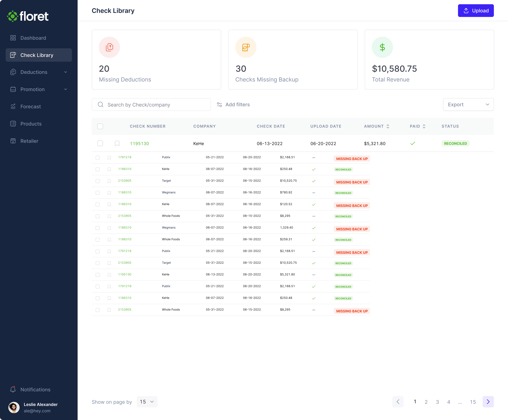Image resolution: width=508 pixels, height=420 pixels.
Task: Select the checkbox for check 2153905 Target
Action: (98, 181)
